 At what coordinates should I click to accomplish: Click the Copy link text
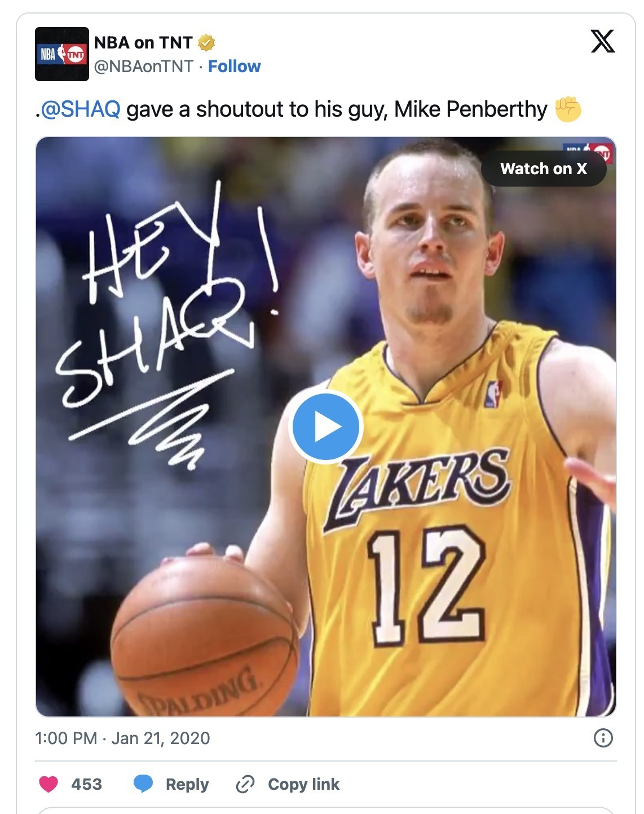point(303,784)
